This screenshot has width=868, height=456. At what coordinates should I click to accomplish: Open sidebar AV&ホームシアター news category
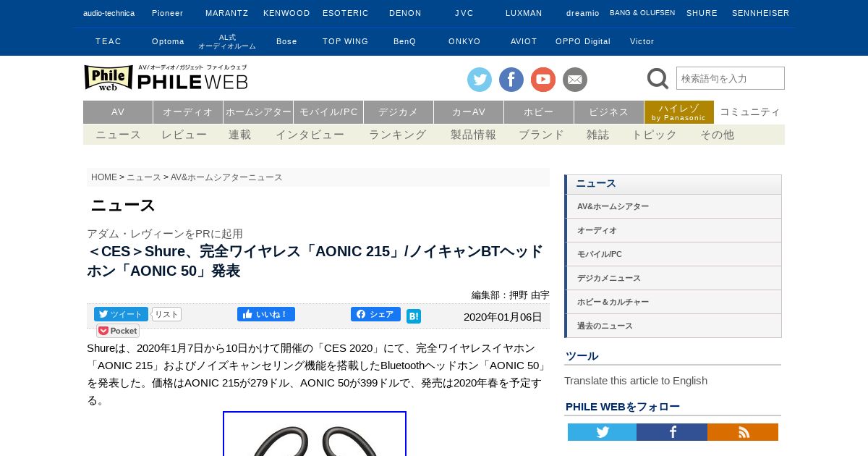673,206
